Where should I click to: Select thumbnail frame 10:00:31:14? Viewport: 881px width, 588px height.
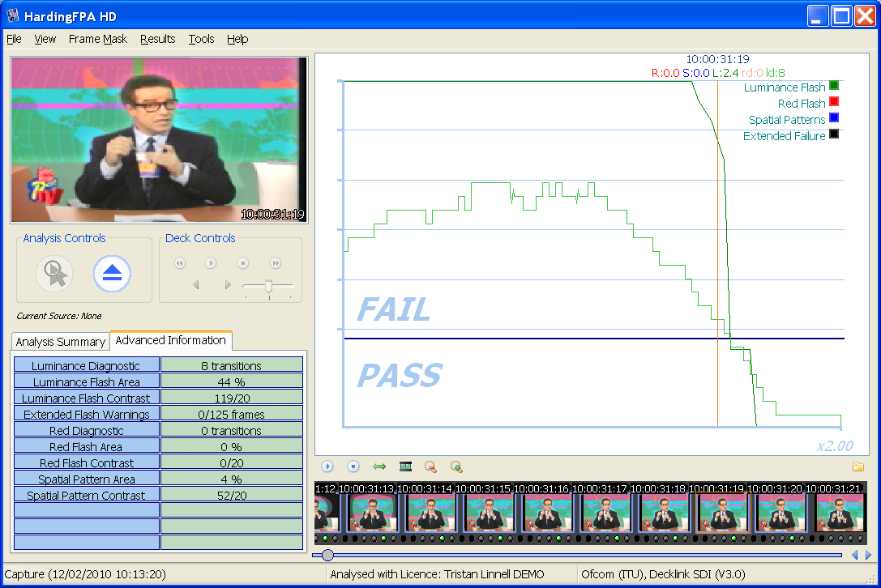tap(430, 513)
